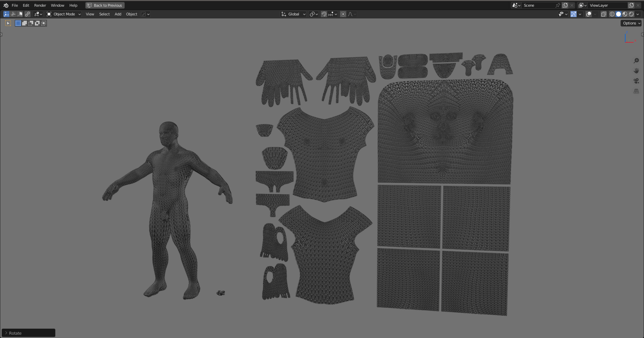The height and width of the screenshot is (338, 644).
Task: Open the Global orientation dropdown
Action: click(x=293, y=14)
